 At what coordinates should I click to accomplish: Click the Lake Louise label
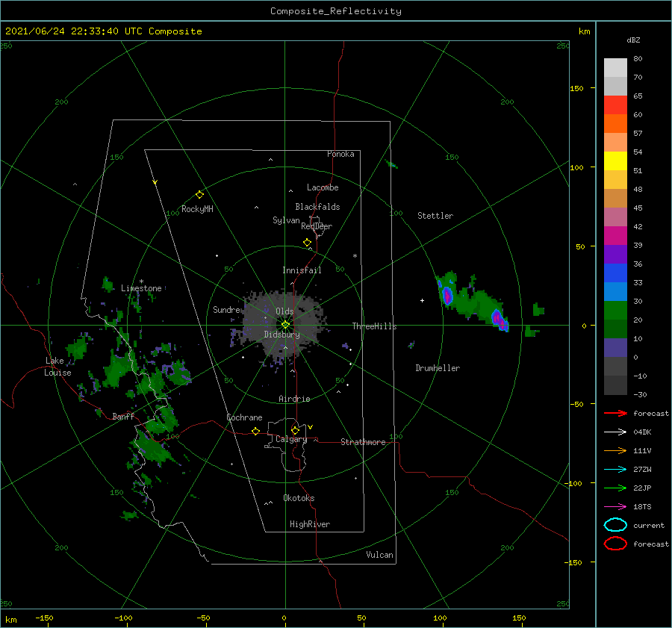tap(57, 367)
